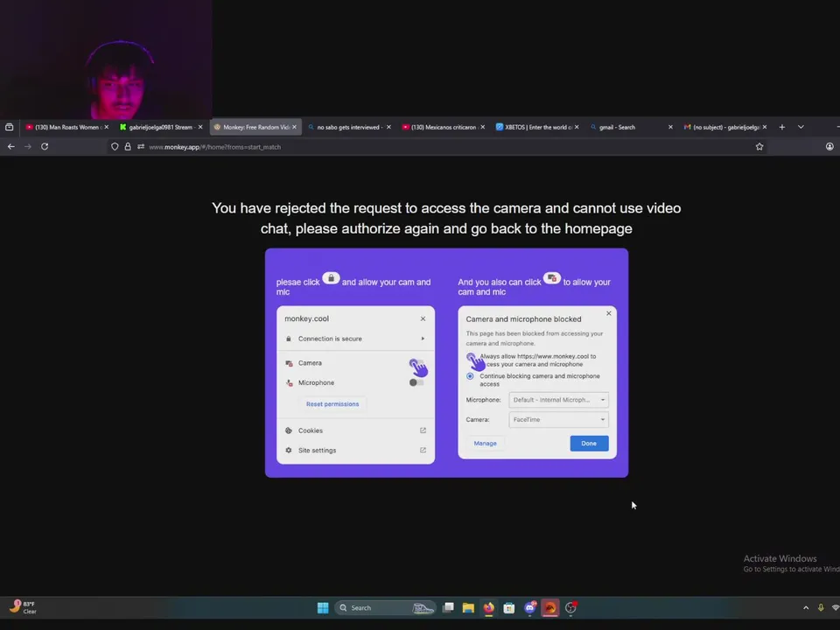Screen dimensions: 840x630
Task: Open Task View from the taskbar
Action: point(448,607)
